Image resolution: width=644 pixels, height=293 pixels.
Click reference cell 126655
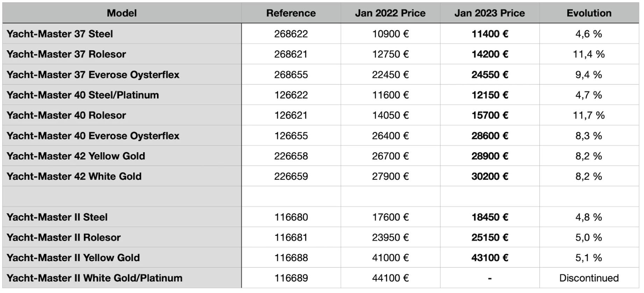[291, 136]
